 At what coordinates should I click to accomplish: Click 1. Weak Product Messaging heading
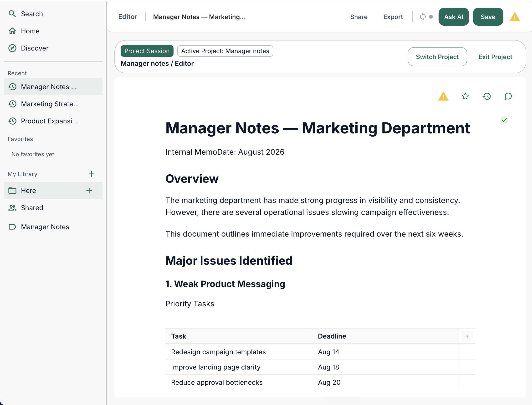click(x=225, y=284)
